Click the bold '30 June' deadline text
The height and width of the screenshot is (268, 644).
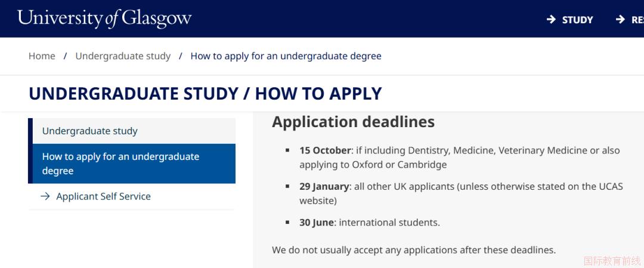[316, 223]
